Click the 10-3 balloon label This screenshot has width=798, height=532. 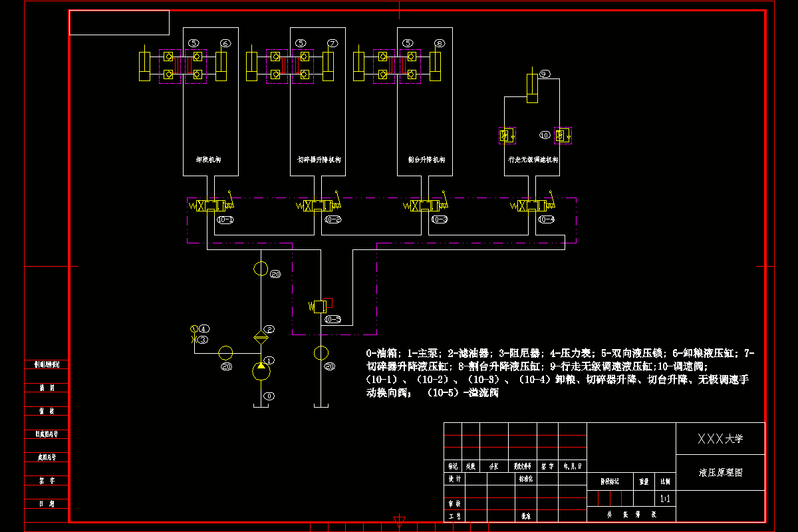coord(440,219)
